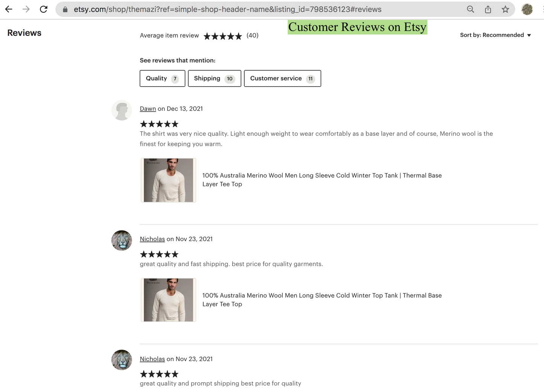Bookmark this page with the star icon
The width and height of the screenshot is (544, 392).
coord(505,9)
